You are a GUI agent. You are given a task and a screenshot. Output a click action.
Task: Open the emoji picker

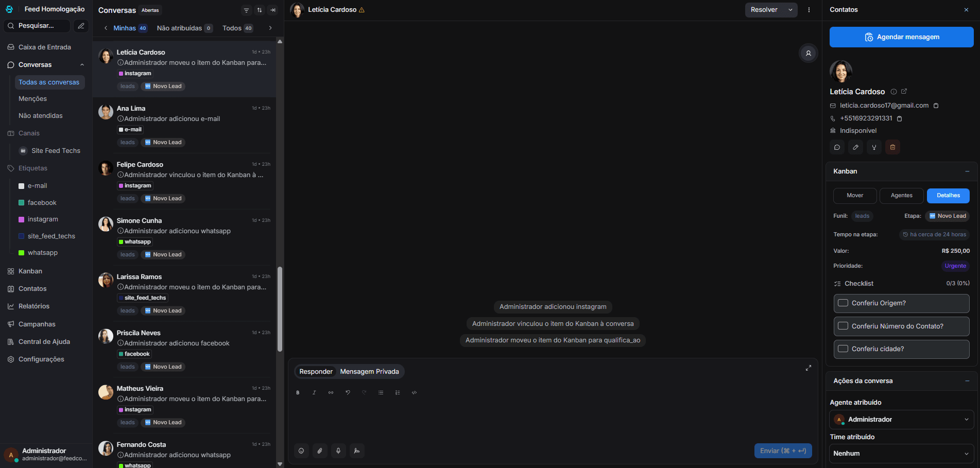click(301, 451)
